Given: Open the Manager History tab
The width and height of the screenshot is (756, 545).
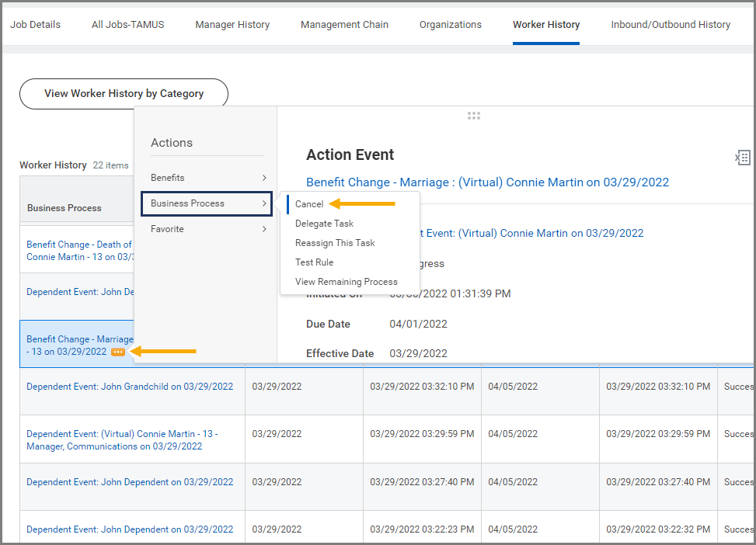Looking at the screenshot, I should (x=232, y=25).
